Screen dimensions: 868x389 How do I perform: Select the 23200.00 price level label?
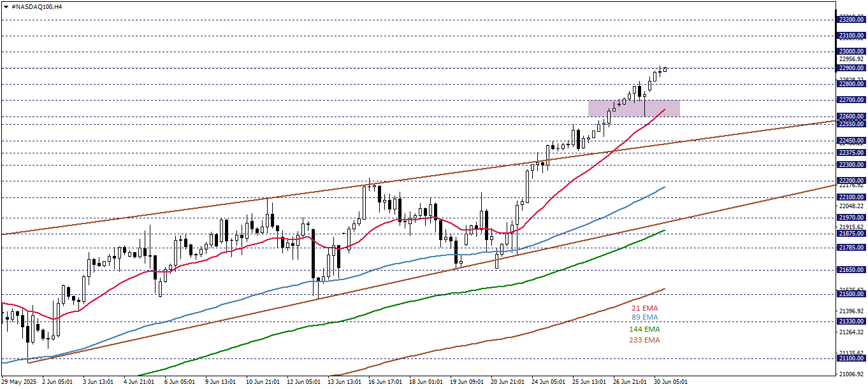(851, 20)
